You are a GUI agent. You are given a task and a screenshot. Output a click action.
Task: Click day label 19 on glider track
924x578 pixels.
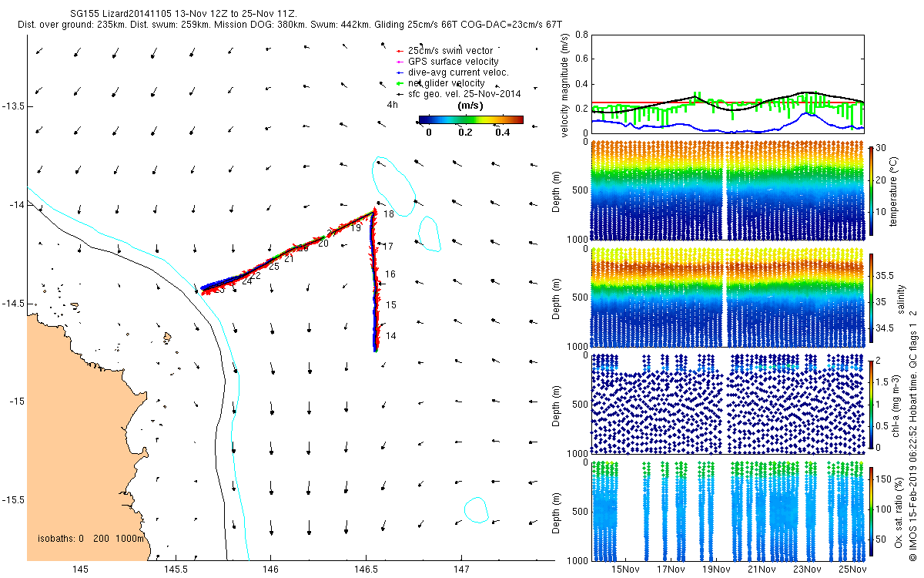pyautogui.click(x=356, y=228)
